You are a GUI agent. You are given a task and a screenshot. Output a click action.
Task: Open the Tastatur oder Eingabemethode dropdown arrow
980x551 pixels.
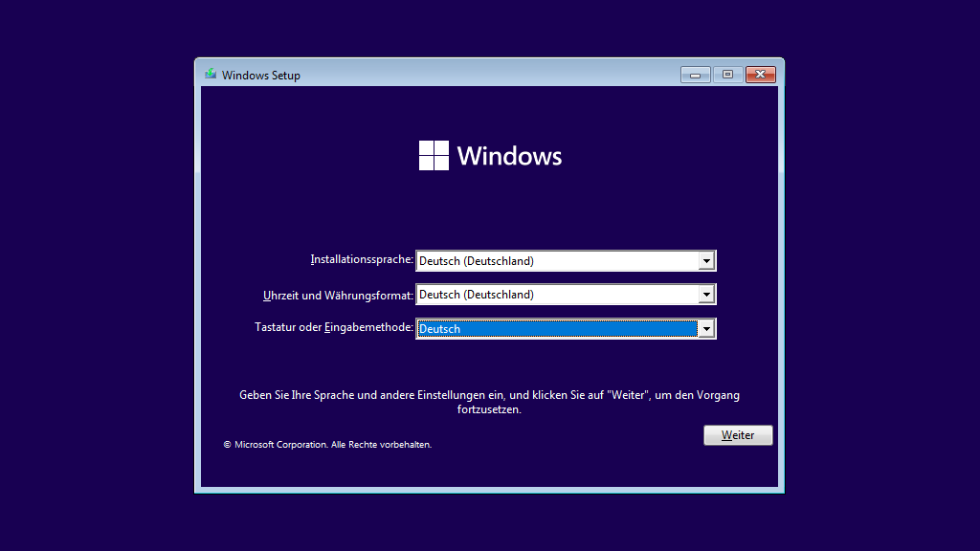pyautogui.click(x=706, y=329)
